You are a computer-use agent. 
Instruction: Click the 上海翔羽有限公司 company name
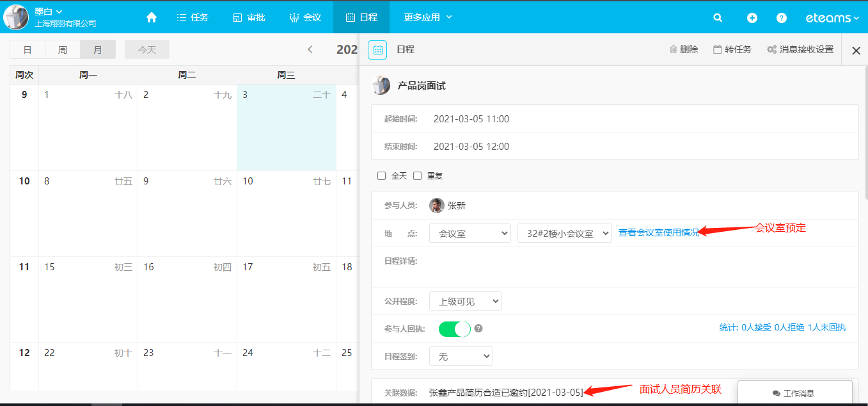pos(65,23)
